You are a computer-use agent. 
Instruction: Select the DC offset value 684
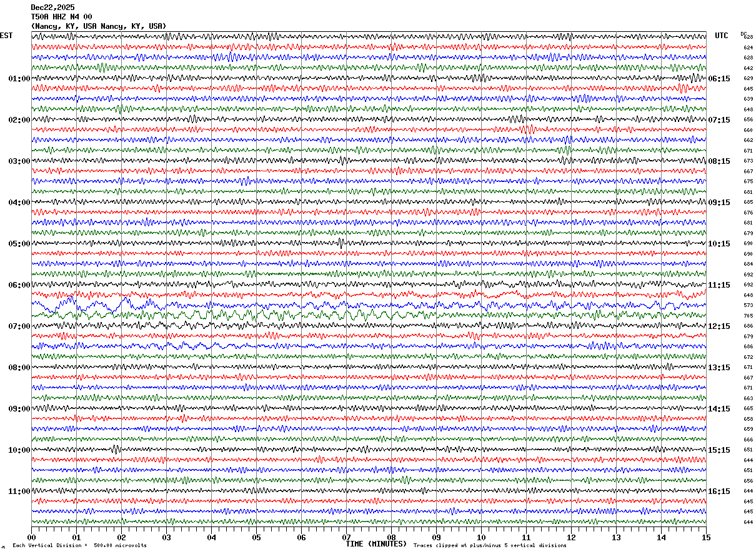(748, 264)
